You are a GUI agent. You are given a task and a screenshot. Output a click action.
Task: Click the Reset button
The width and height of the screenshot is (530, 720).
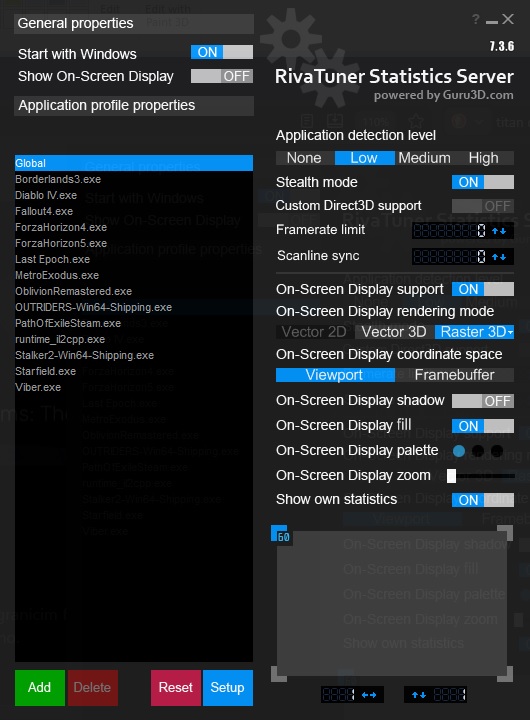coord(175,687)
